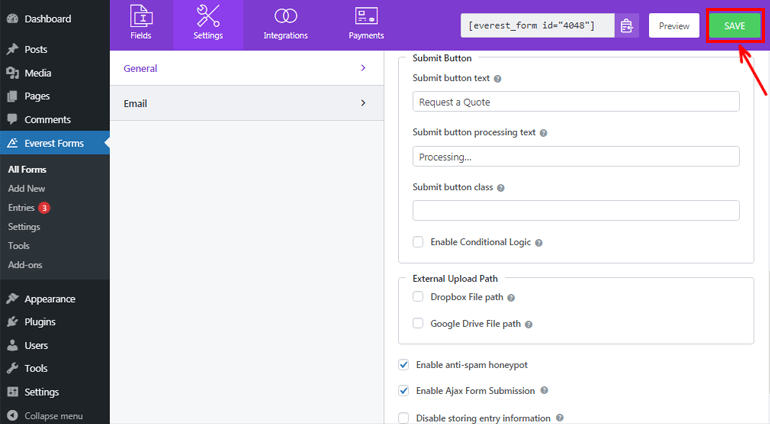Viewport: 770px width, 424px height.
Task: Show help for Google Drive File path
Action: click(x=528, y=324)
